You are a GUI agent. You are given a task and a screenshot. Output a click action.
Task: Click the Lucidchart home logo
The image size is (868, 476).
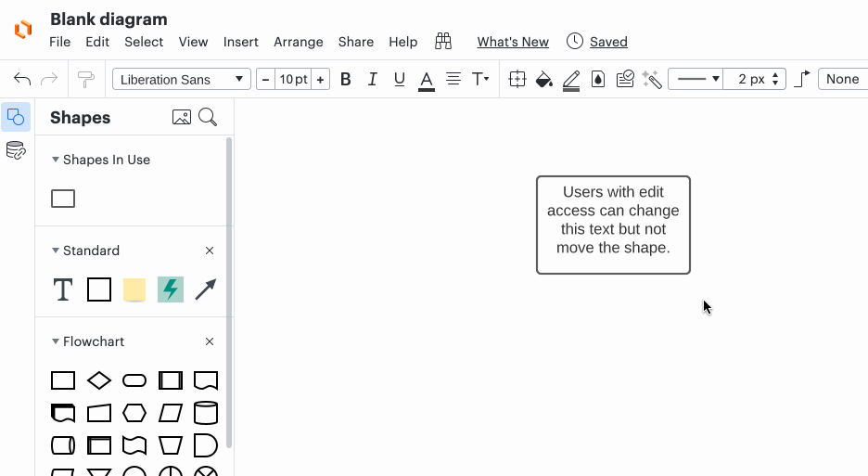pos(23,30)
